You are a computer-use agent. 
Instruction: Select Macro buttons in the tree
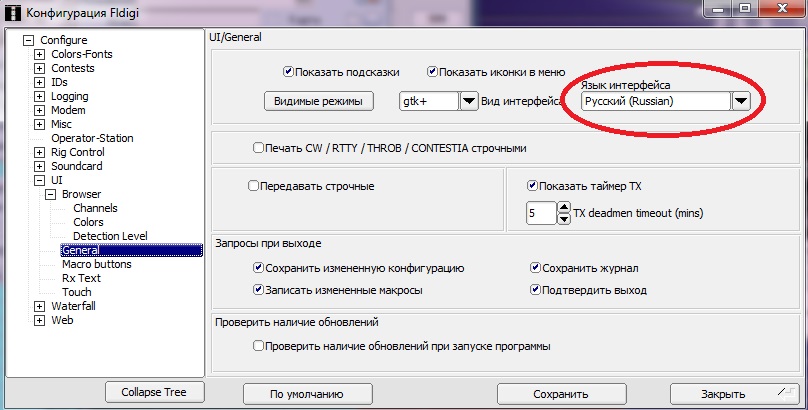(96, 264)
